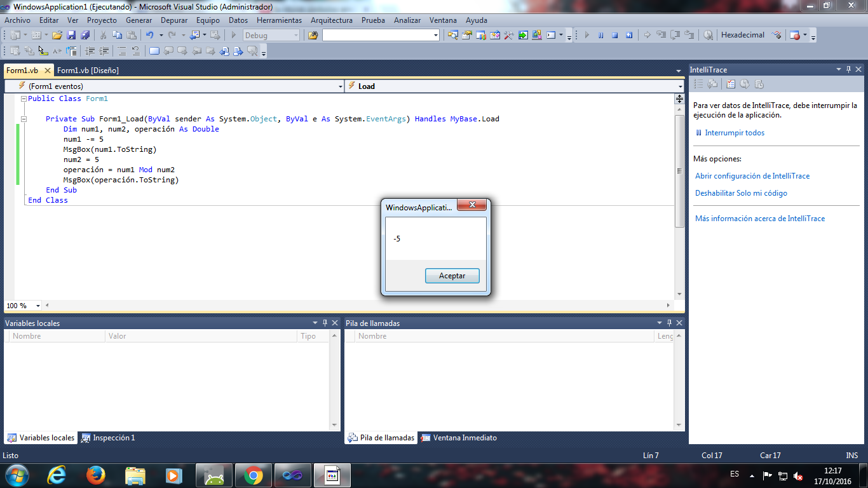The image size is (868, 488).
Task: Open a file with the toolbar folder icon
Action: coord(57,36)
